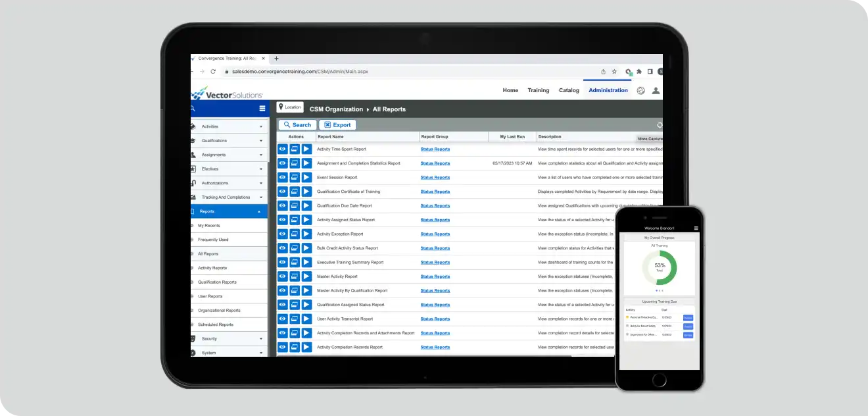Toggle view eye icon for Activity Exception Report
Viewport: 868px width, 416px height.
[283, 234]
